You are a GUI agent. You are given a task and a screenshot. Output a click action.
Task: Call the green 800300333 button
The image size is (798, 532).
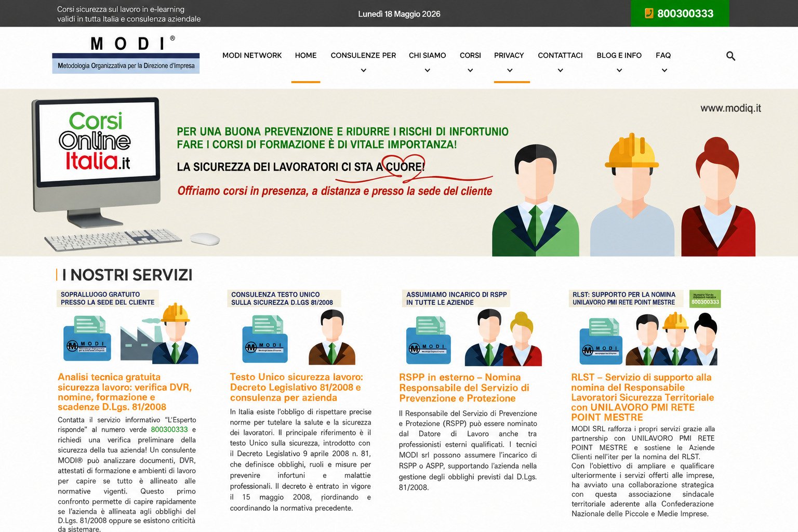[680, 14]
